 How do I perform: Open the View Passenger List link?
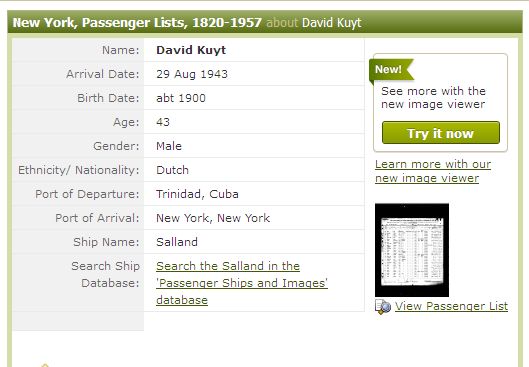[x=451, y=306]
